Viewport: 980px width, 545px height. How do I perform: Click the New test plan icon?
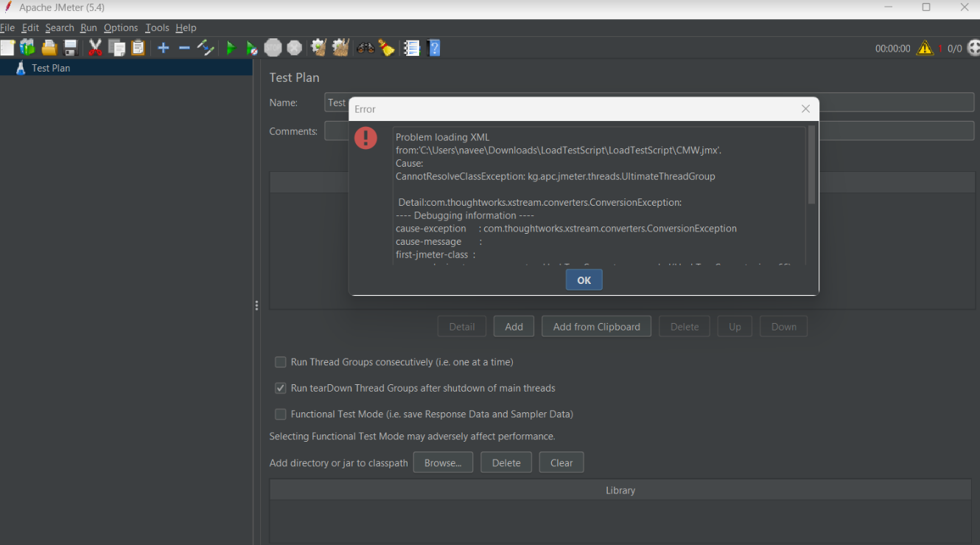(7, 48)
